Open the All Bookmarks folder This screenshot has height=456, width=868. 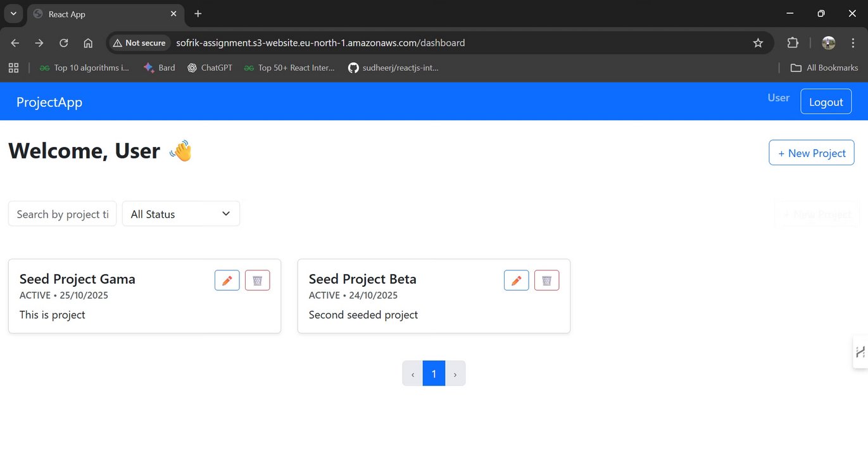(824, 68)
